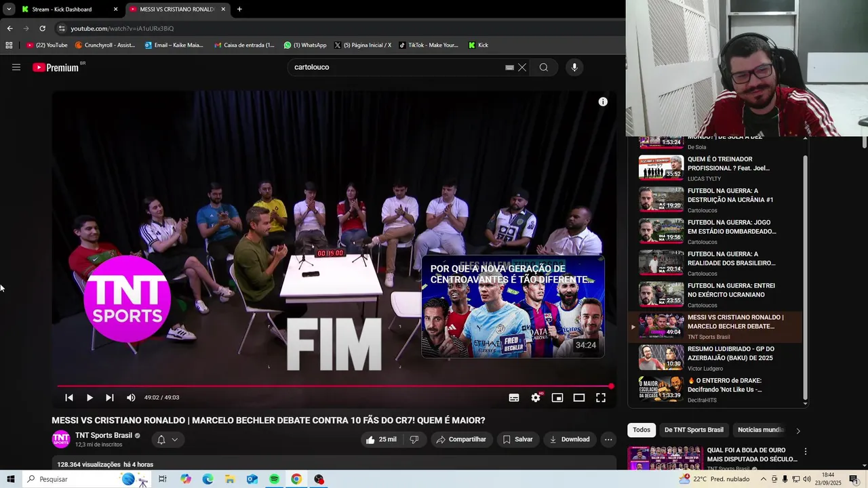The height and width of the screenshot is (488, 868).
Task: Open more actions three-dot menu
Action: point(608,439)
